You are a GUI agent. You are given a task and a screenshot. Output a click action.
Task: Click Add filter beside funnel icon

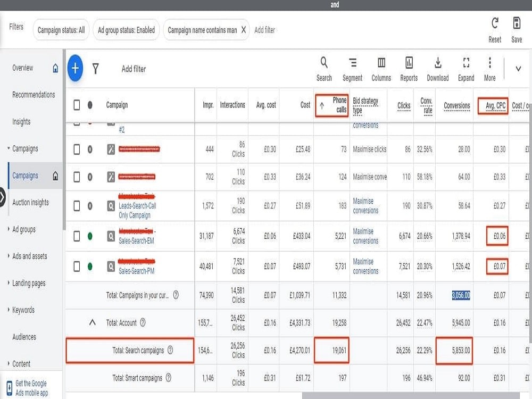pos(134,69)
